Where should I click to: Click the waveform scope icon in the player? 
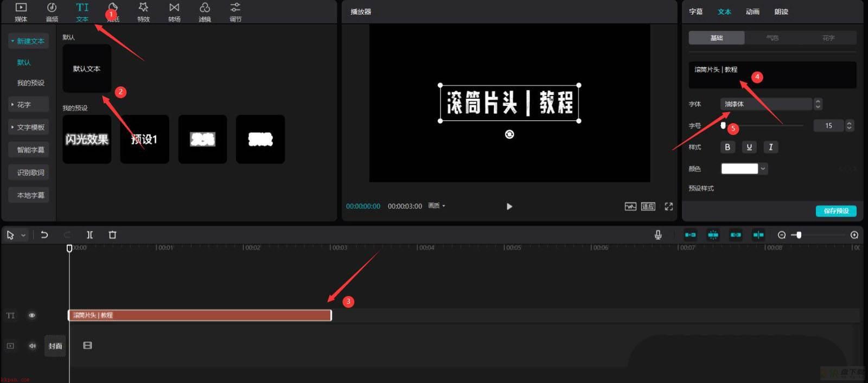[630, 207]
